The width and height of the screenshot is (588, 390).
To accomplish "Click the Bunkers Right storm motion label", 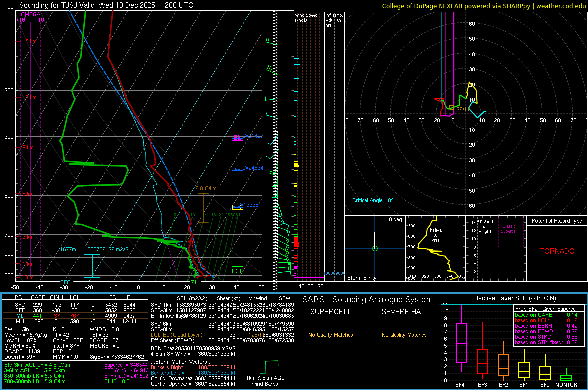I will pos(168,367).
